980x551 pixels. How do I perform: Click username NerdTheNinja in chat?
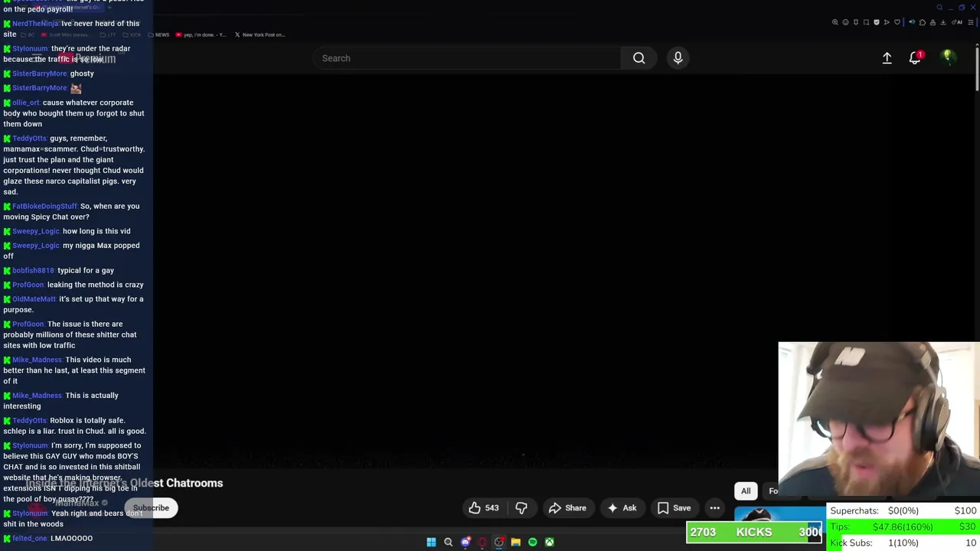click(x=35, y=24)
